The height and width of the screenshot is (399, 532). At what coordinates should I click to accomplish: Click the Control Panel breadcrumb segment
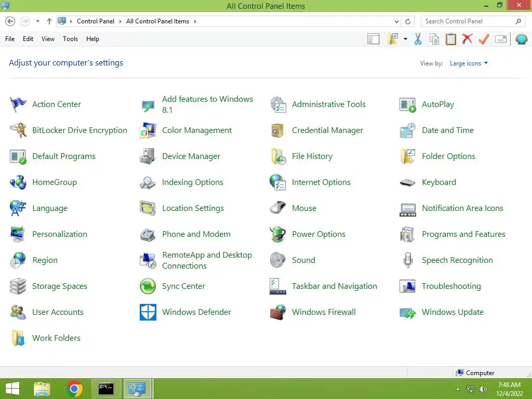click(x=96, y=21)
